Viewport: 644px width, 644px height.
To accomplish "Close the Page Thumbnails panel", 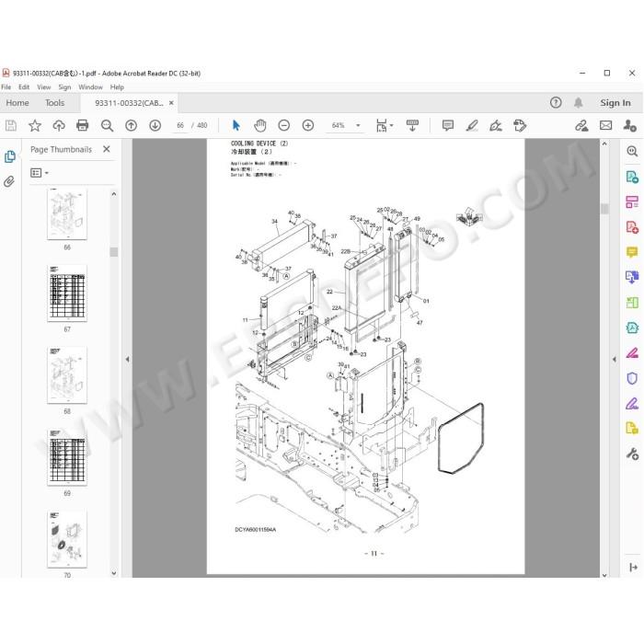I will (107, 149).
